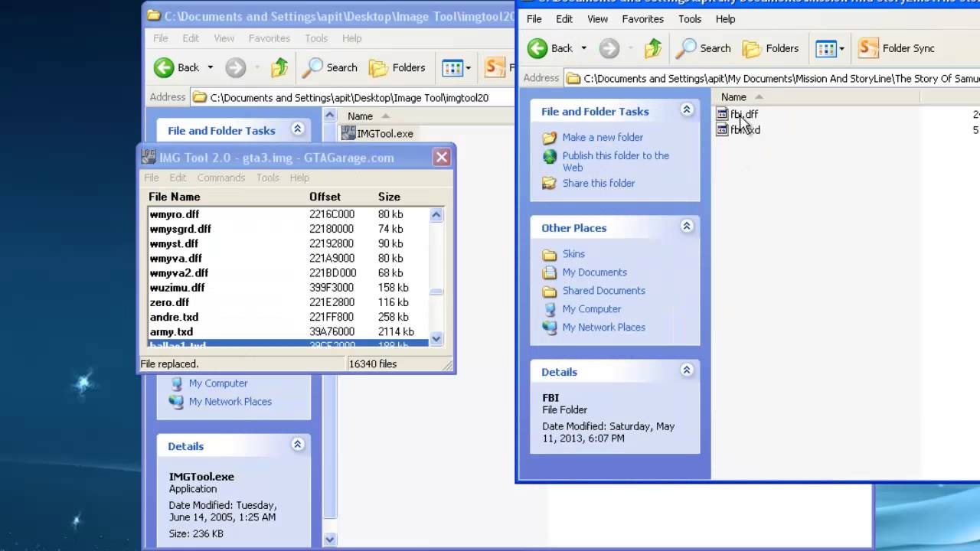Screen dimensions: 980x551
Task: Open Edit menu in IMG Tool
Action: point(178,178)
